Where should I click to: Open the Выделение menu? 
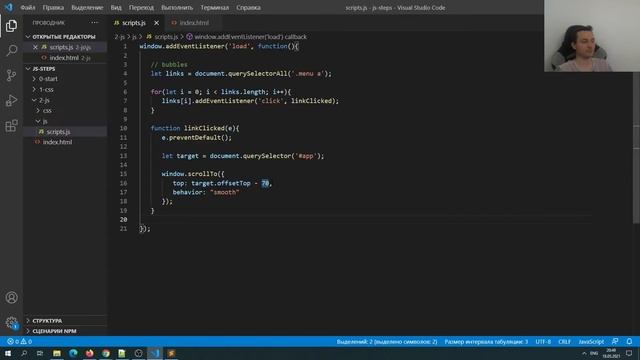pyautogui.click(x=87, y=8)
